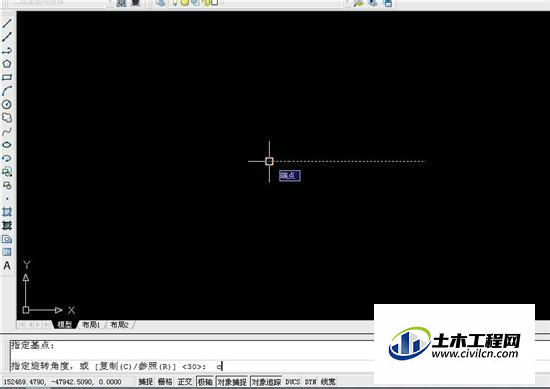Open the Hatch tool
Image resolution: width=550 pixels, height=389 pixels.
click(x=7, y=212)
